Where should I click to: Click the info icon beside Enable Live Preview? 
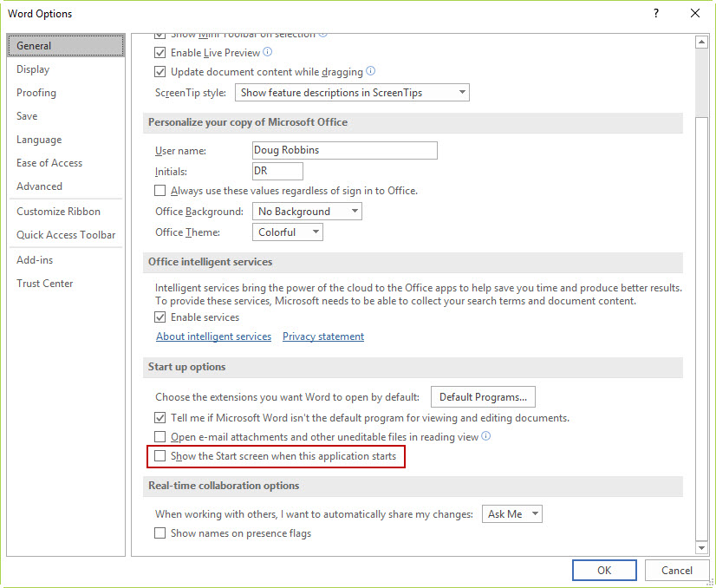tap(268, 52)
